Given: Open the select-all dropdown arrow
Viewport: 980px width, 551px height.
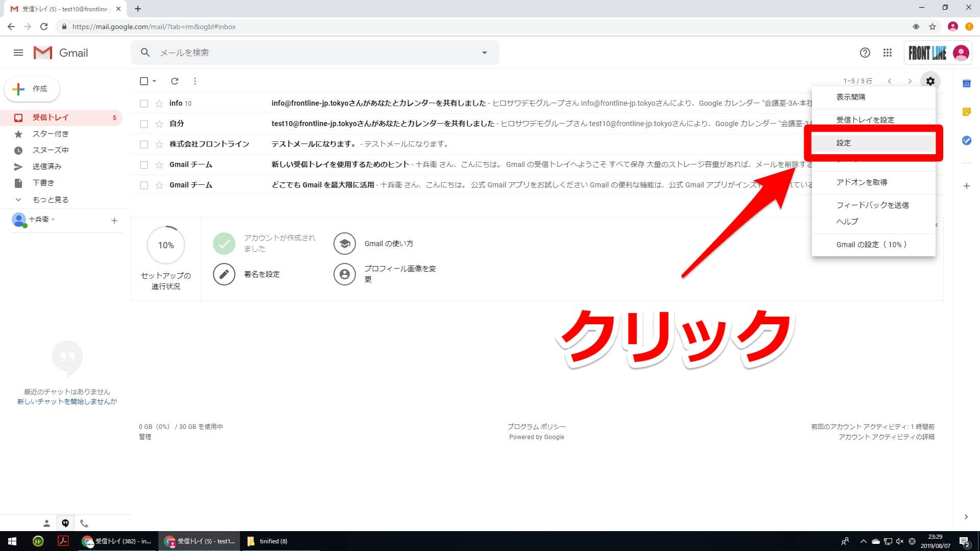Looking at the screenshot, I should pos(154,81).
